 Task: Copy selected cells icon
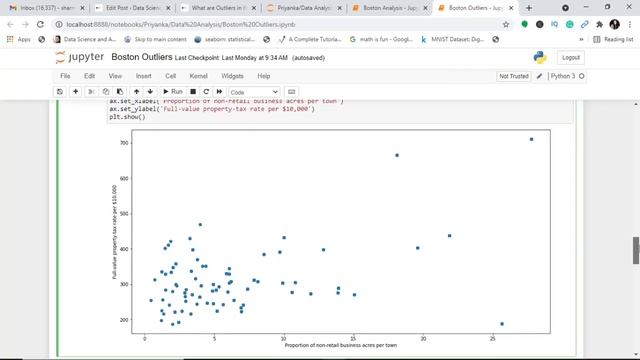106,92
